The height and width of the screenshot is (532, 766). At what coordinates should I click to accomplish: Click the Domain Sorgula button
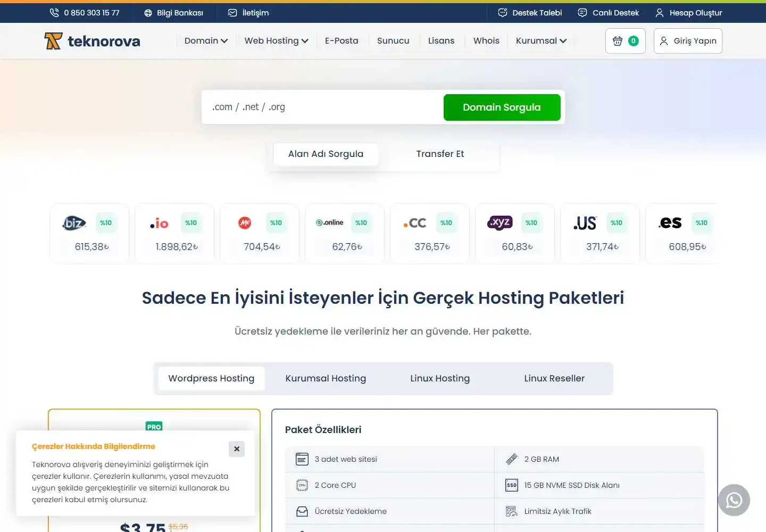tap(502, 107)
